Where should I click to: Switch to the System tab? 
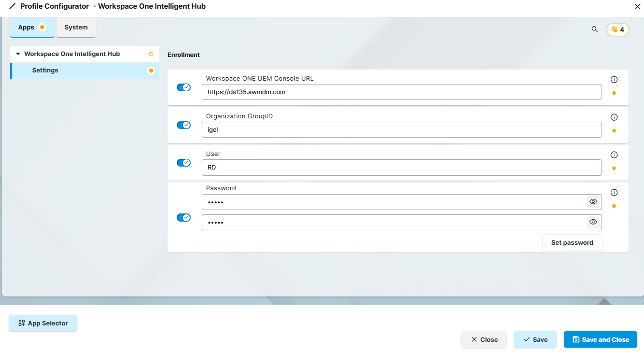point(76,28)
